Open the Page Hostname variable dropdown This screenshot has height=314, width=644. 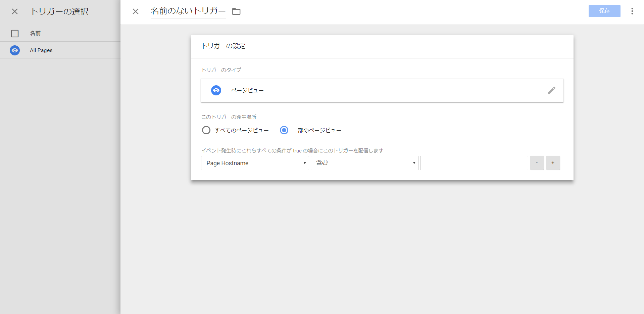click(x=255, y=163)
